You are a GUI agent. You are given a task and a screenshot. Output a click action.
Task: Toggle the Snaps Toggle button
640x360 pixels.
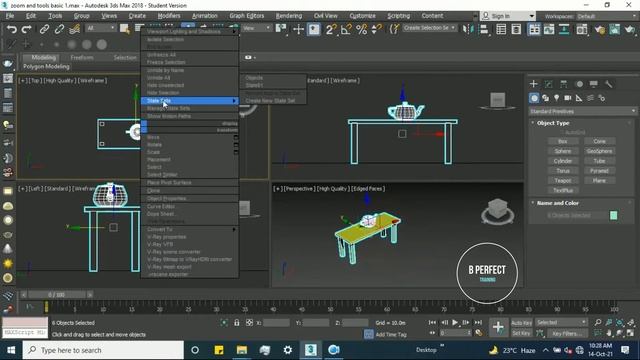330,29
